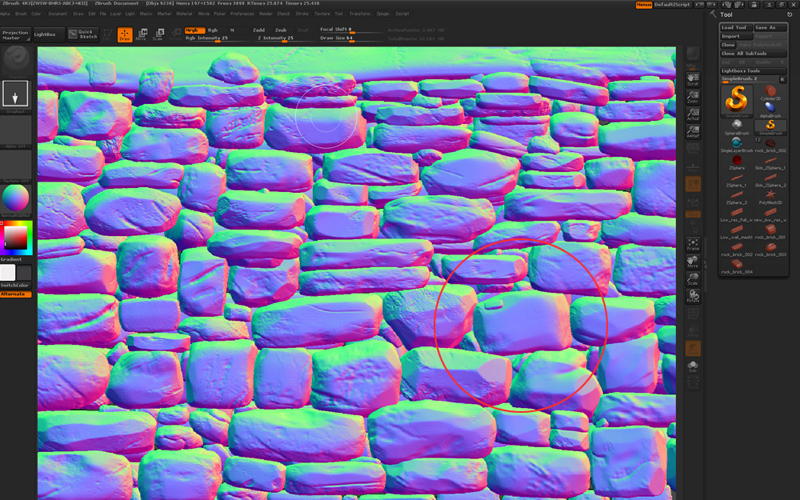Image resolution: width=800 pixels, height=500 pixels.
Task: Open the stroke type selector on left shelf
Action: [x=15, y=95]
